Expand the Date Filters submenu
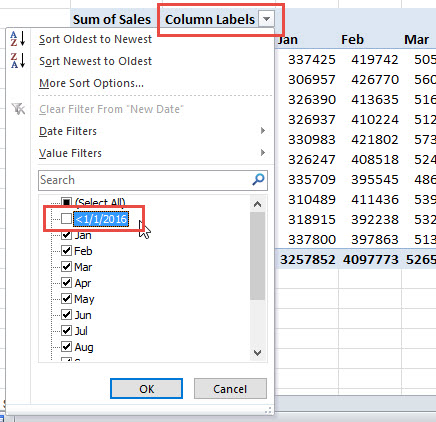 pos(152,131)
